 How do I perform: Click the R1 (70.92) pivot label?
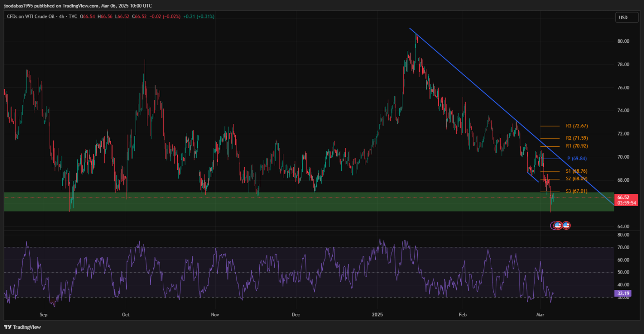point(577,146)
